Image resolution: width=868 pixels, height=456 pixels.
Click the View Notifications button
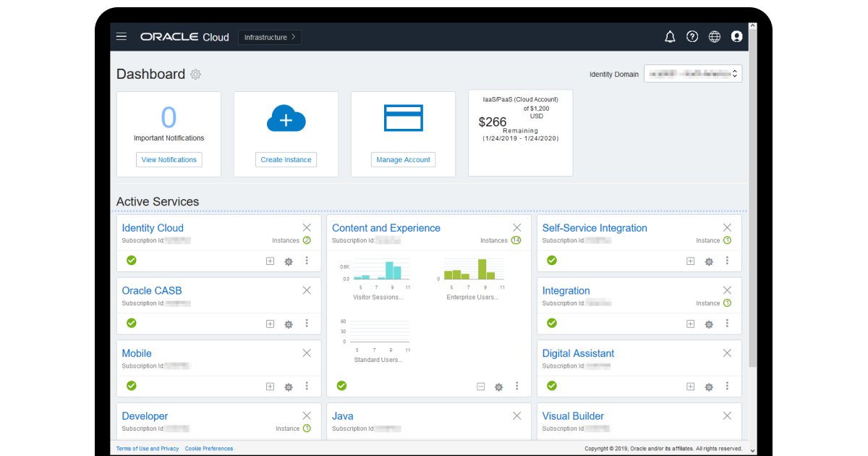coord(169,159)
